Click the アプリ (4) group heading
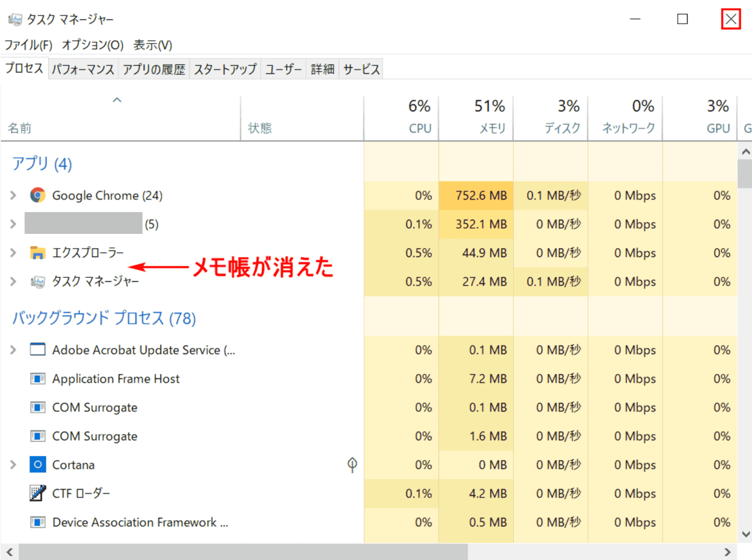Viewport: 752px width, 560px height. (42, 164)
